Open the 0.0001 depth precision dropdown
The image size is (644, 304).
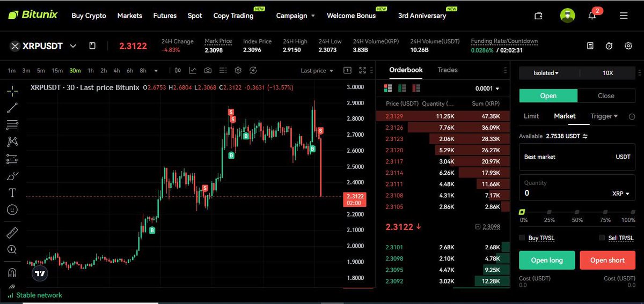[487, 88]
